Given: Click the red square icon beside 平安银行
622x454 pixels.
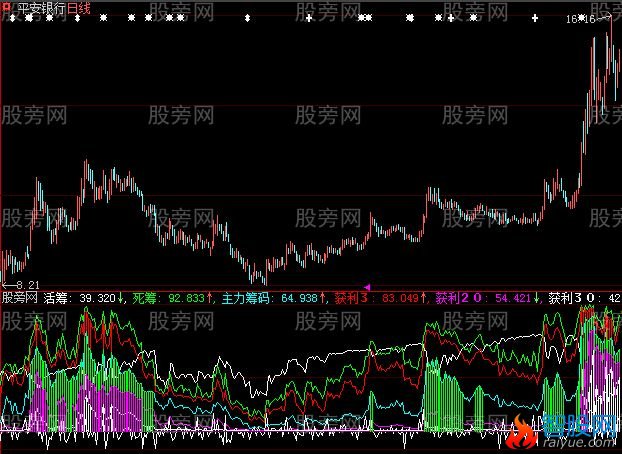Looking at the screenshot, I should pyautogui.click(x=6, y=7).
